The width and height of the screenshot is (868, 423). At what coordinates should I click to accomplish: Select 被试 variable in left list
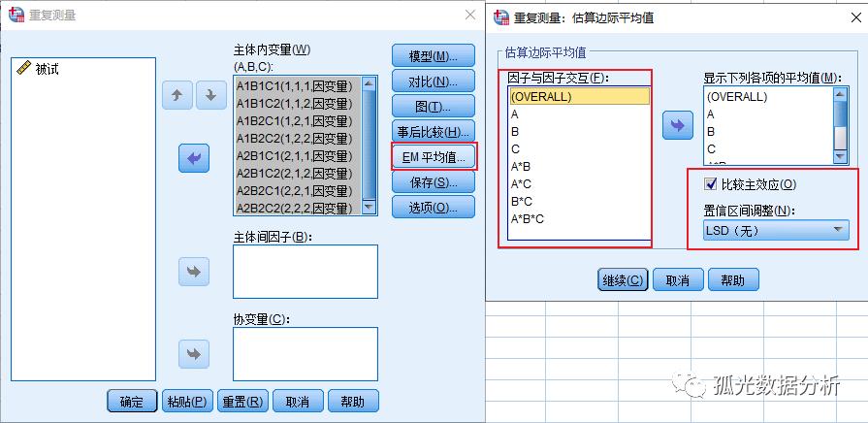pyautogui.click(x=83, y=69)
